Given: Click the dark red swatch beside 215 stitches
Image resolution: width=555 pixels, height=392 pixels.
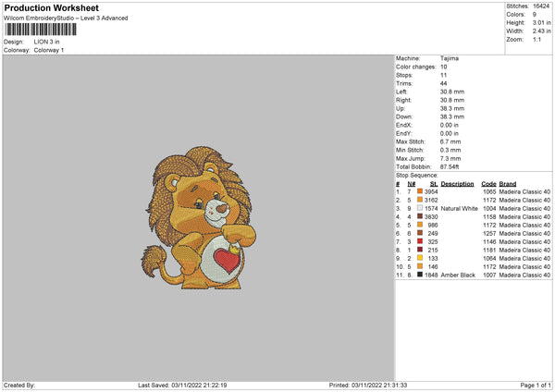Looking at the screenshot, I should tap(420, 250).
